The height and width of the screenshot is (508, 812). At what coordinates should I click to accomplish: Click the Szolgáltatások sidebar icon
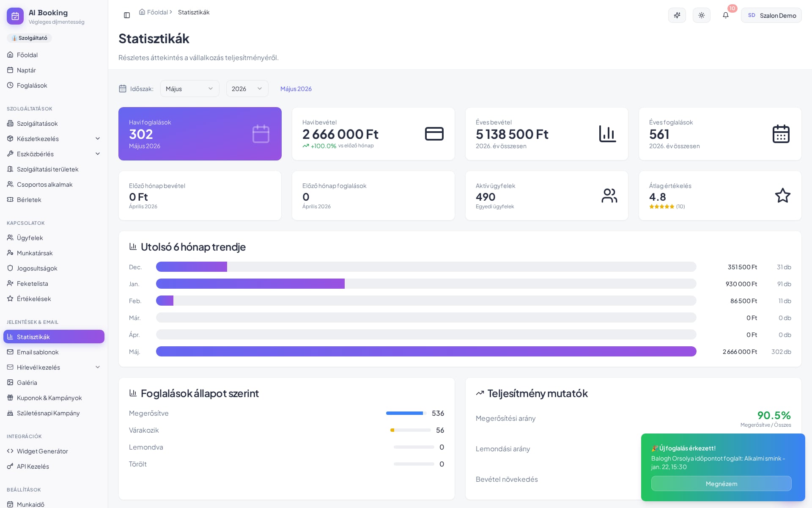pyautogui.click(x=10, y=123)
